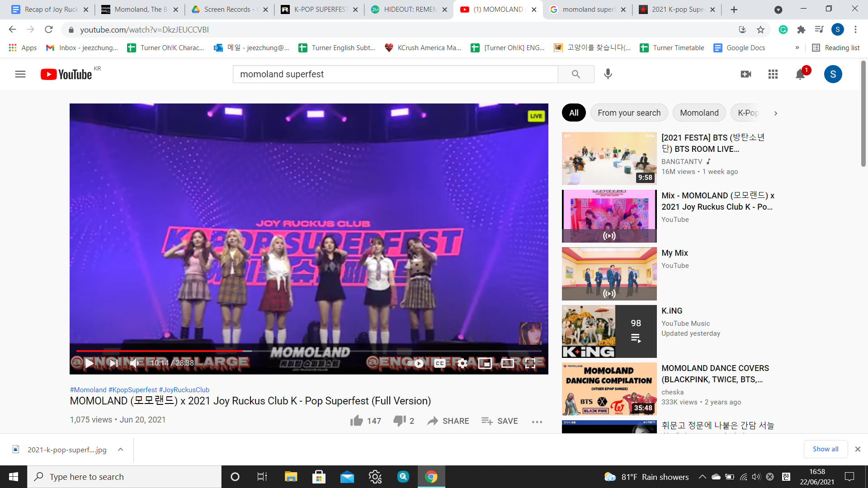
Task: Toggle closed captions CC button
Action: tap(440, 363)
